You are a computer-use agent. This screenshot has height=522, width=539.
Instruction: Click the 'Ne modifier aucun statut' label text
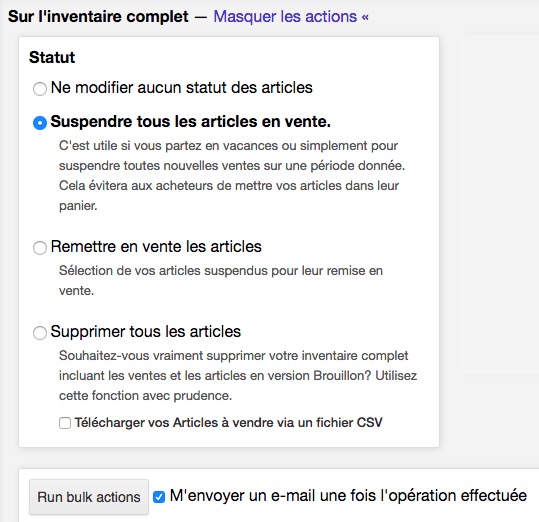[x=182, y=88]
